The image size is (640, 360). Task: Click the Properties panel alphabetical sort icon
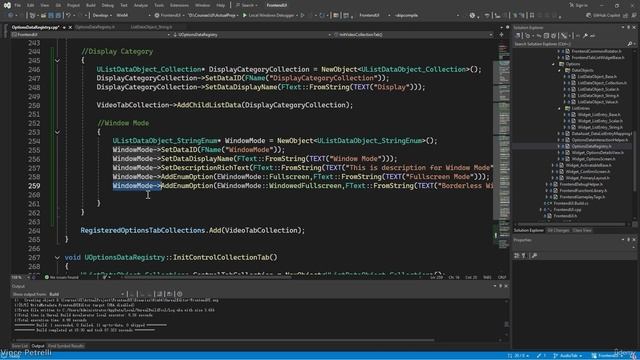tap(524, 256)
